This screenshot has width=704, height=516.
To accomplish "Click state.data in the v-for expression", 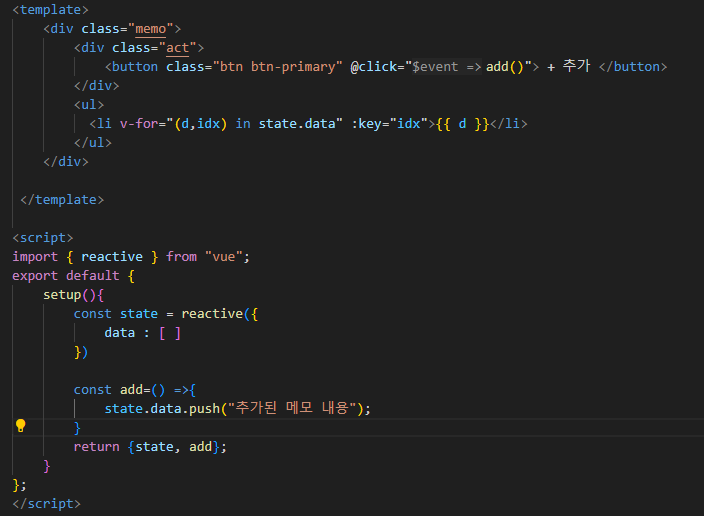I will [x=297, y=123].
